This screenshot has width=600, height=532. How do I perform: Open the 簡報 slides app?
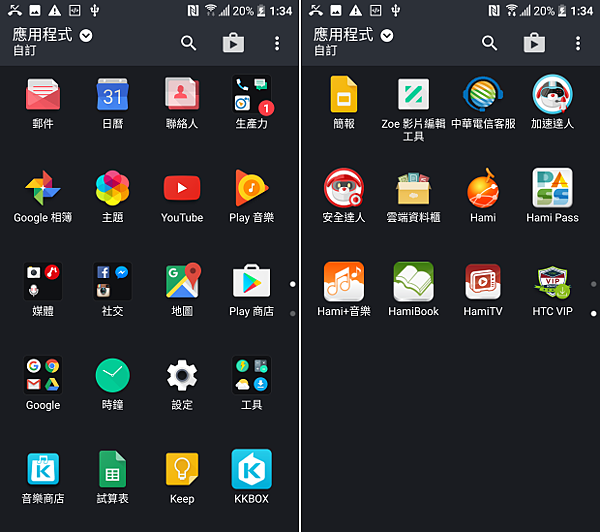coord(344,94)
